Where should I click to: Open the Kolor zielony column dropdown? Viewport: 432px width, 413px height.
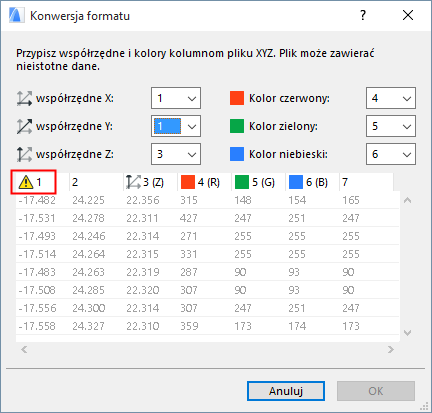tap(391, 126)
